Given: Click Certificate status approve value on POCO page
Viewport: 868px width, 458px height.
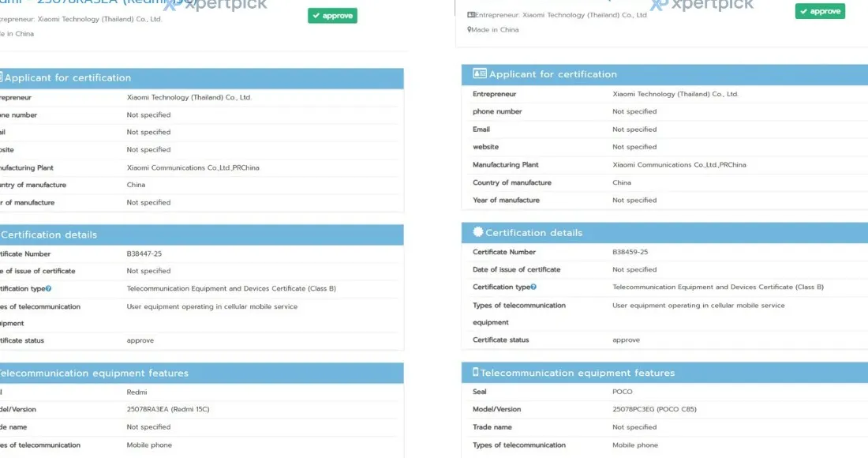Looking at the screenshot, I should pos(626,340).
